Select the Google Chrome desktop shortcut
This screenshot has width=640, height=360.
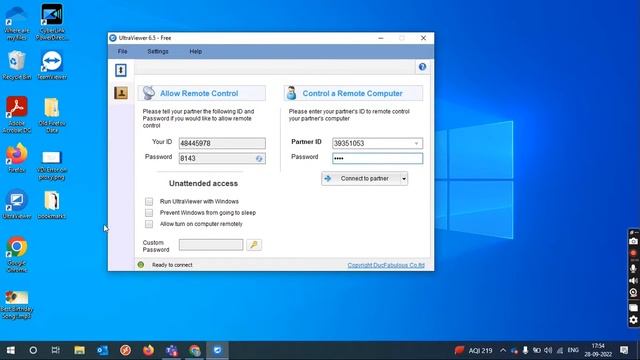point(16,254)
